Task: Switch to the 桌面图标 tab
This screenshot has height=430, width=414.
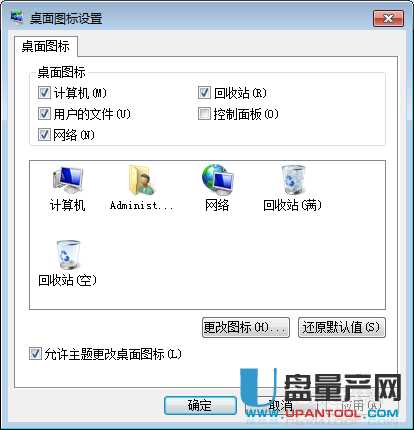Action: point(46,46)
